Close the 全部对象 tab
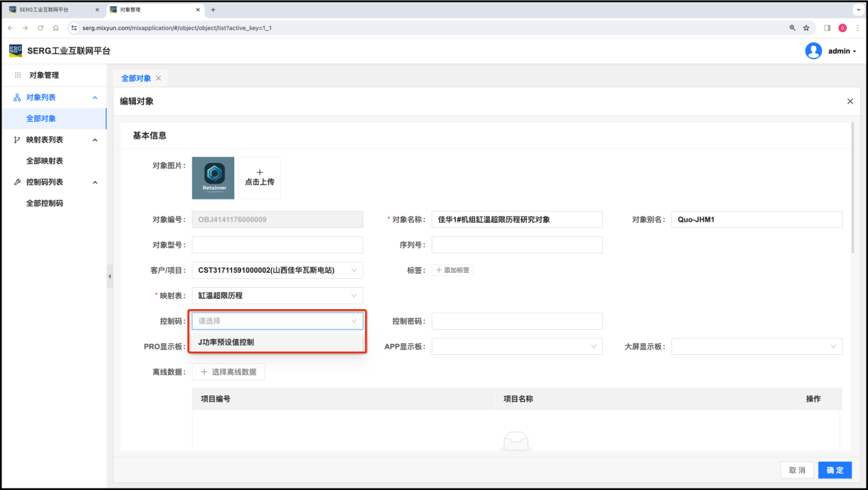 pos(159,78)
